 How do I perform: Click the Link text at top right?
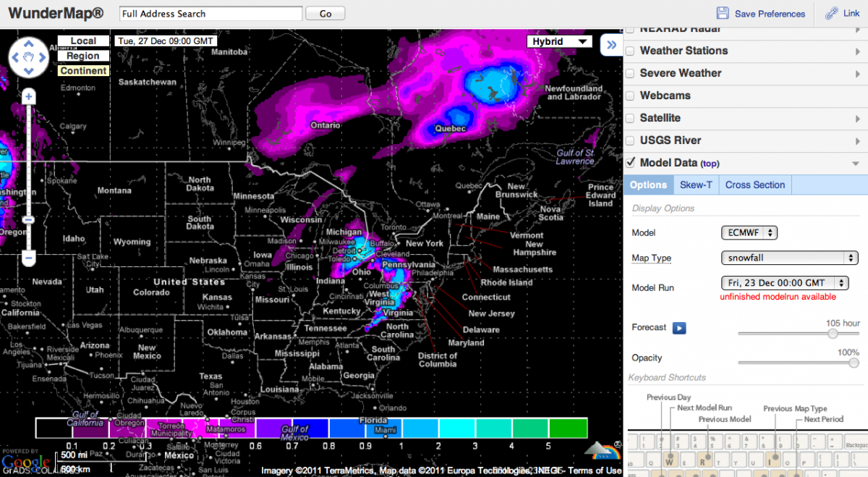coord(851,14)
